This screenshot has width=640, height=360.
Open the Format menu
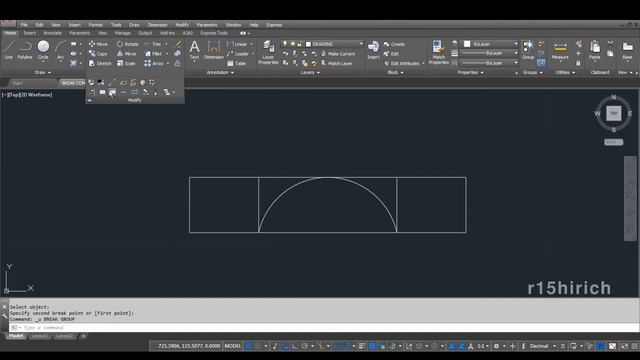pos(96,25)
